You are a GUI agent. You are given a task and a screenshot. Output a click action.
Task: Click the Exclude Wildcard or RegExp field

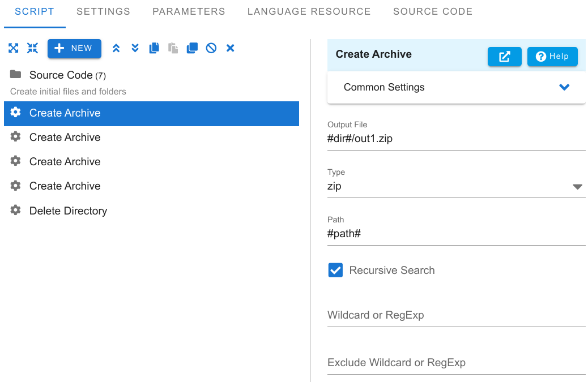point(457,363)
